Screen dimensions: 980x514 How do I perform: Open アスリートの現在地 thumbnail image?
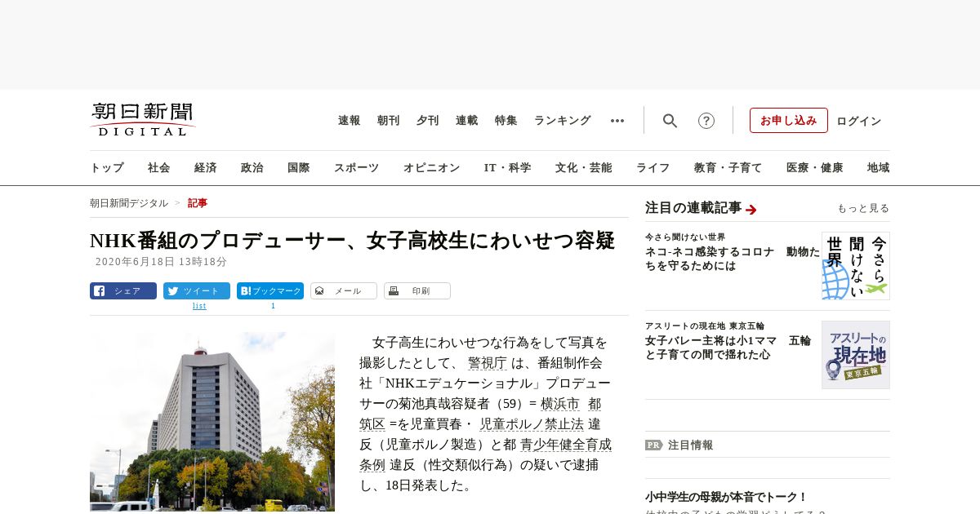(856, 355)
